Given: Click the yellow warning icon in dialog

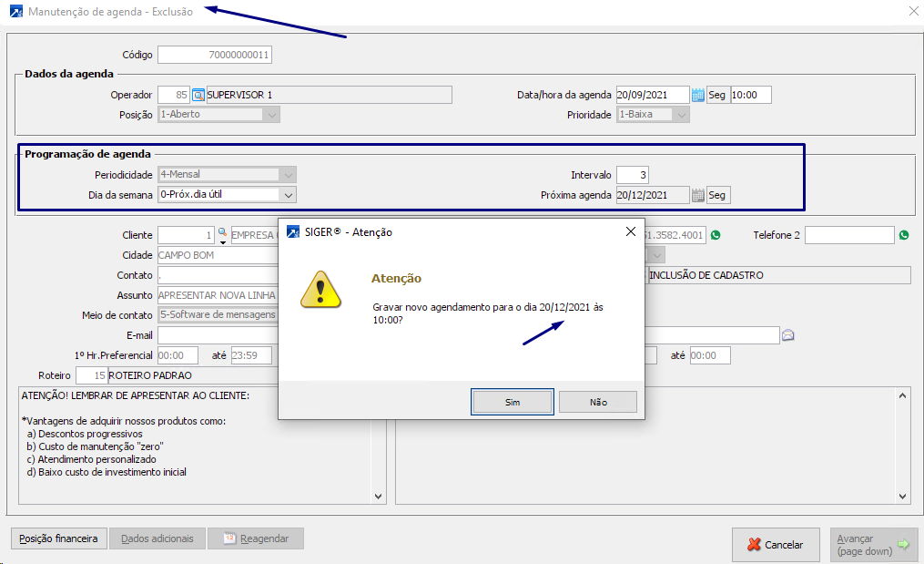Looking at the screenshot, I should [320, 290].
